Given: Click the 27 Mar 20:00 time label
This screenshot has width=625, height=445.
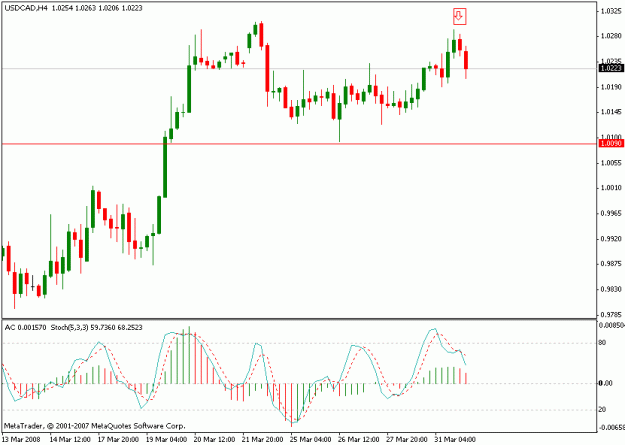Looking at the screenshot, I should 407,439.
